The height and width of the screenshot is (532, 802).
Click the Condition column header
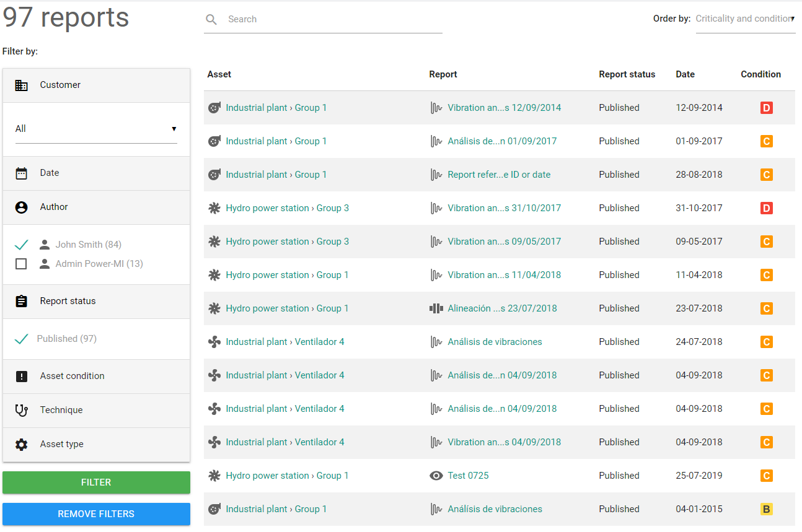(x=761, y=74)
